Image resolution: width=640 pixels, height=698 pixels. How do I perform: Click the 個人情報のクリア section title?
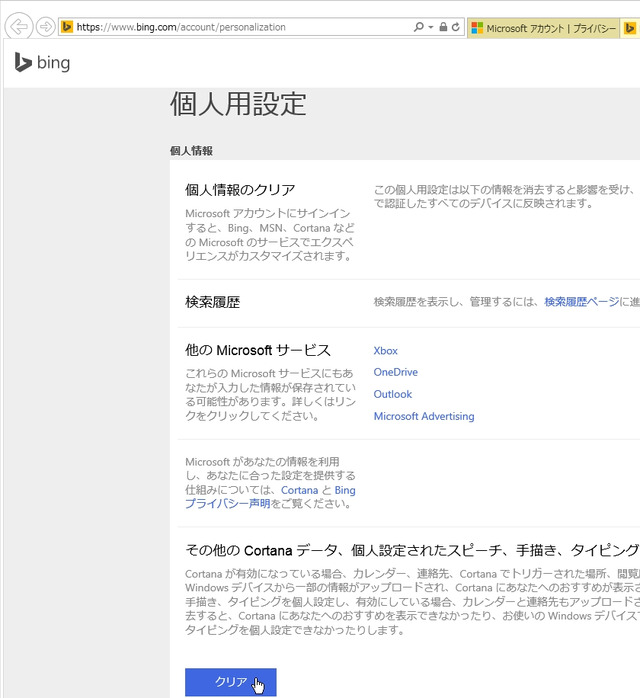[240, 190]
